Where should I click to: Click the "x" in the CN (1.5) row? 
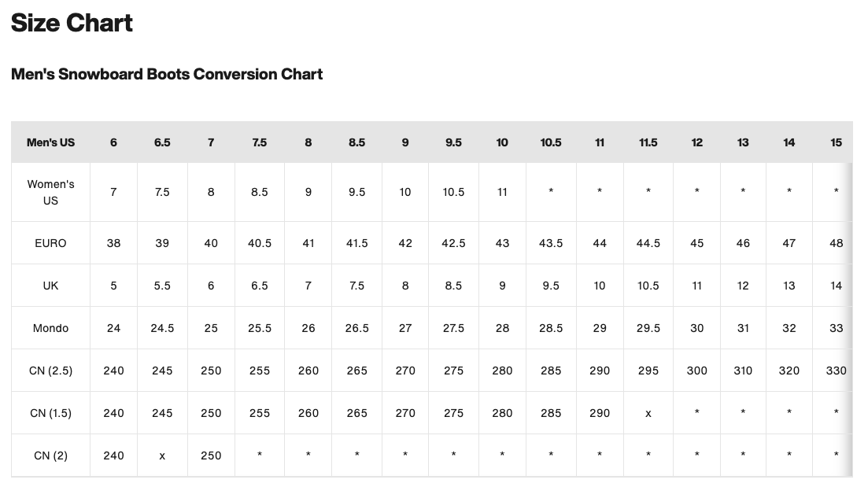648,413
